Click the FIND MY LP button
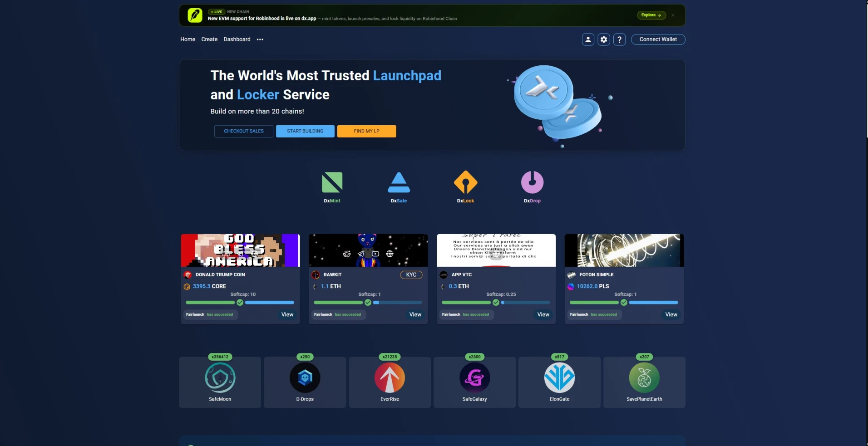The width and height of the screenshot is (868, 446). (x=367, y=131)
